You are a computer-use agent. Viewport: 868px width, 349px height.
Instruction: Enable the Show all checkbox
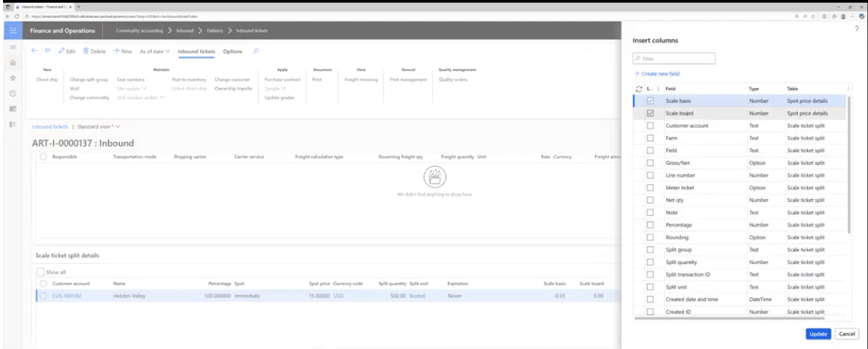tap(41, 271)
